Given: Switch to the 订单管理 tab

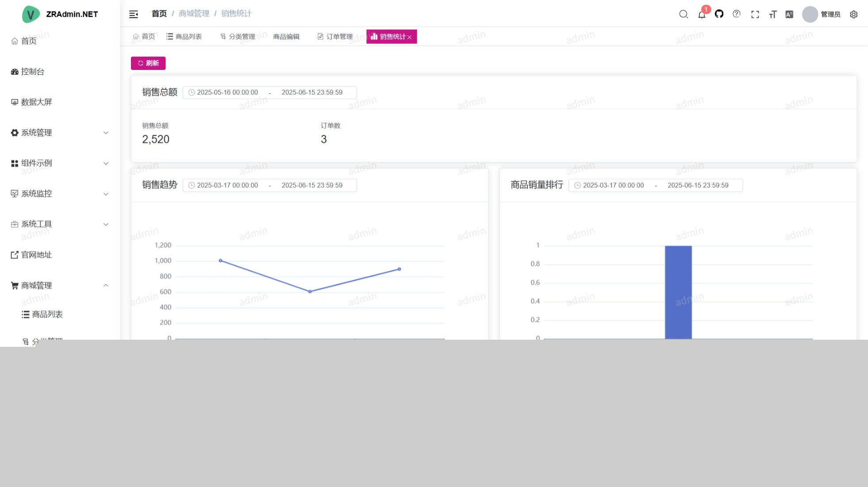Looking at the screenshot, I should 335,37.
